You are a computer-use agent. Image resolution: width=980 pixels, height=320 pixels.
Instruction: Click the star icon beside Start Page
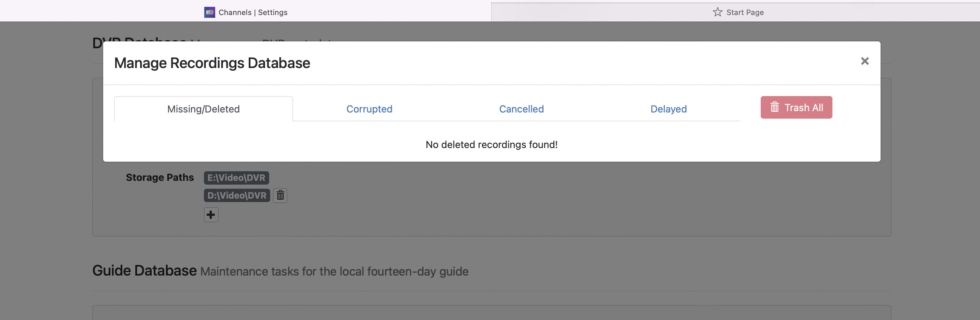pos(717,12)
